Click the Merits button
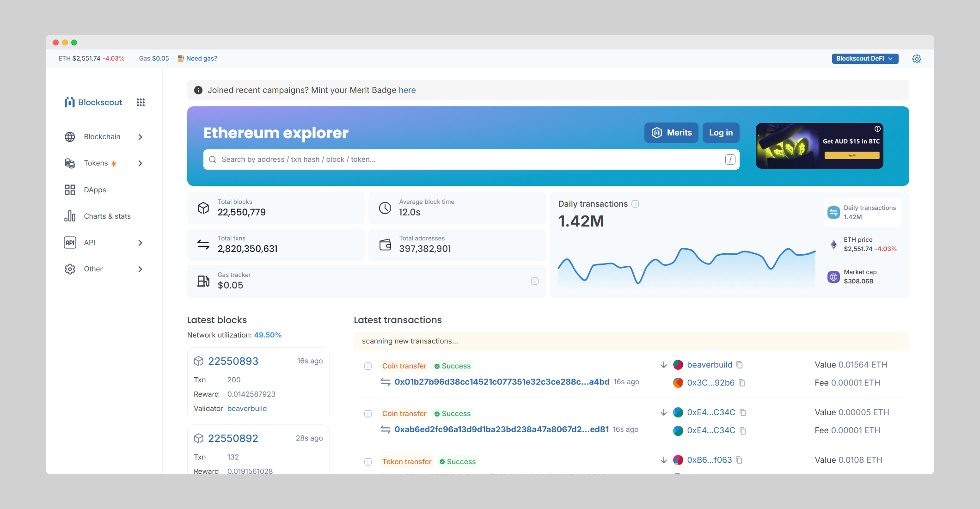Viewport: 980px width, 509px height. point(671,133)
